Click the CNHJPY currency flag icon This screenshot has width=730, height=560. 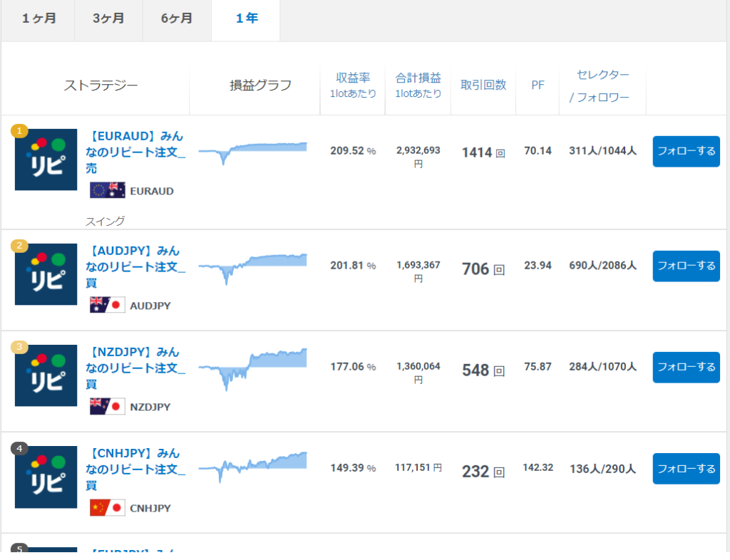tap(108, 508)
